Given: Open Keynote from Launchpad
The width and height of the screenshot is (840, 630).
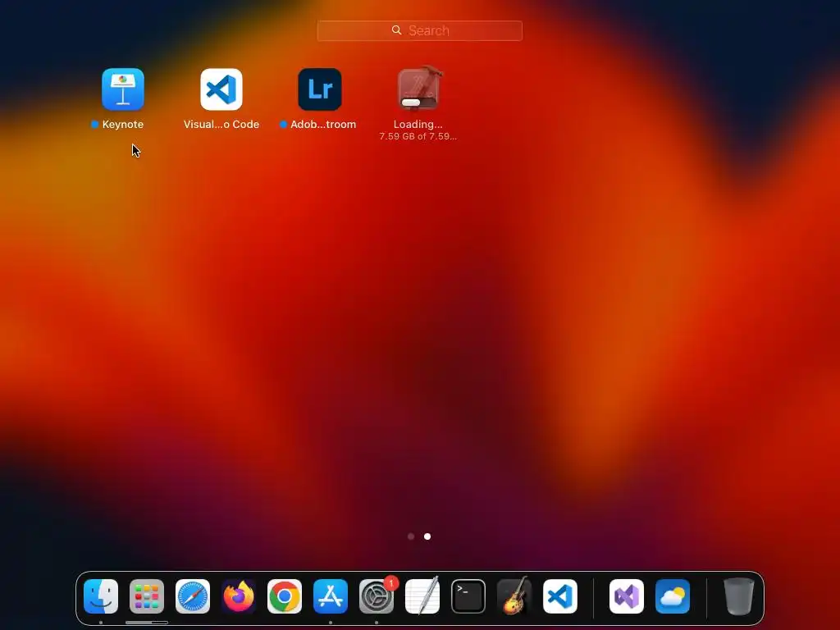Looking at the screenshot, I should pyautogui.click(x=123, y=89).
